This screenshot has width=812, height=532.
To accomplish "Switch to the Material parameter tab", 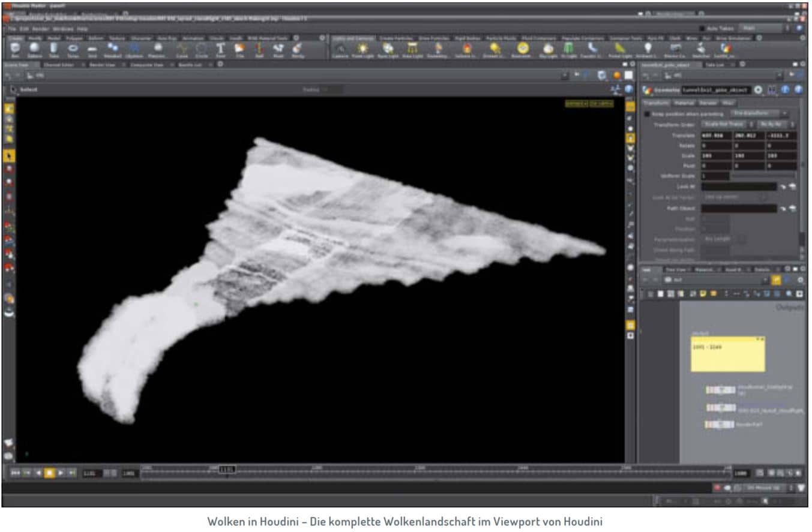I will [684, 103].
